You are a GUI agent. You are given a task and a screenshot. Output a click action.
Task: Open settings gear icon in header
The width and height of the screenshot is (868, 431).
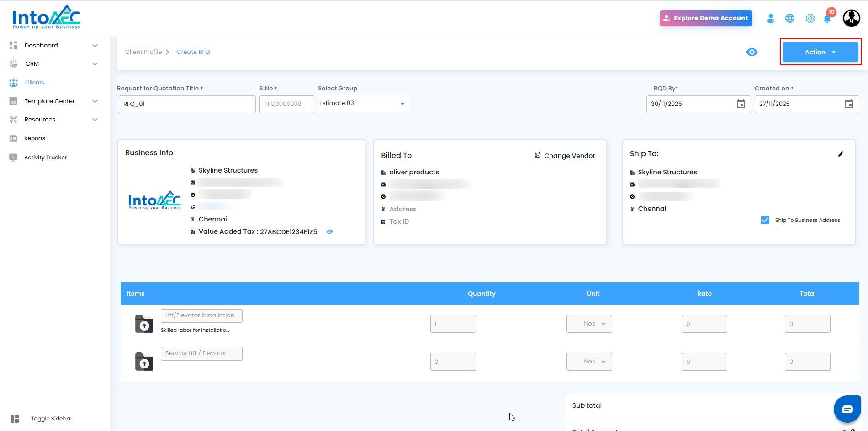[x=810, y=19]
